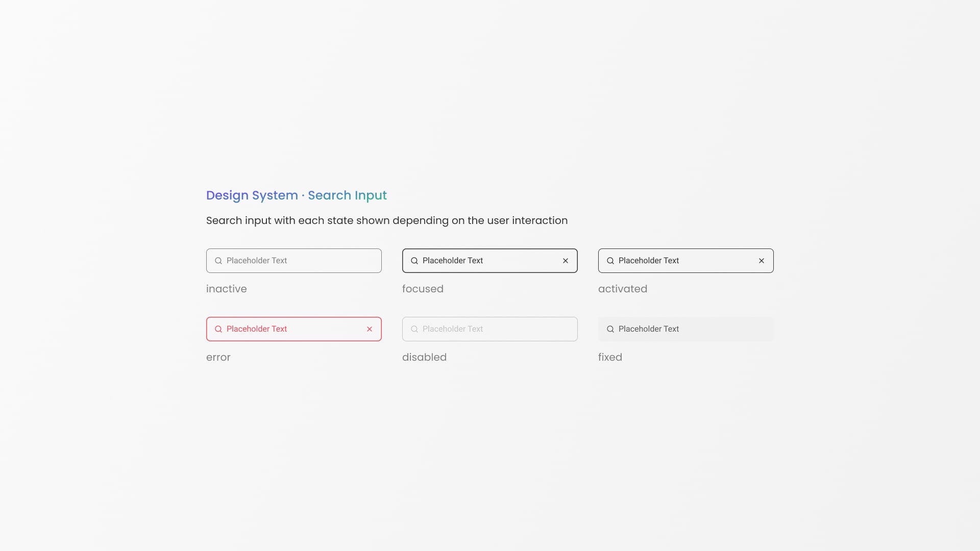Select the inactive state label text
Screen dimensions: 980x551
coord(226,288)
